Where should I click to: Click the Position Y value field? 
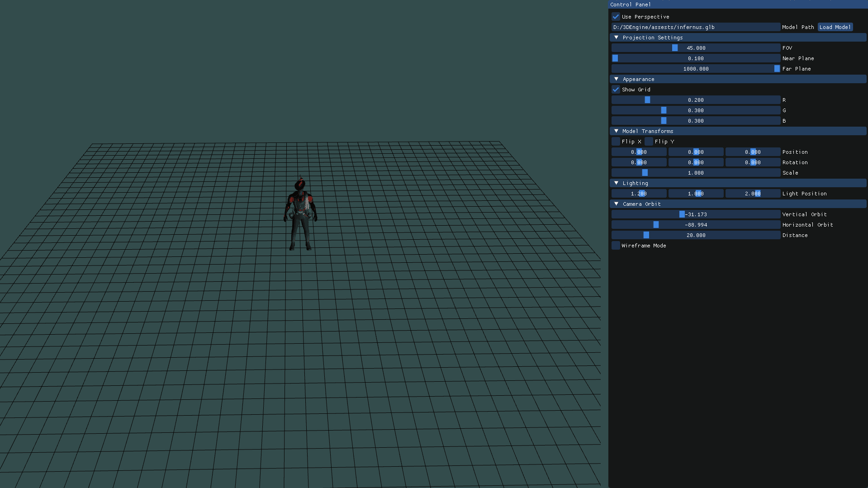696,152
